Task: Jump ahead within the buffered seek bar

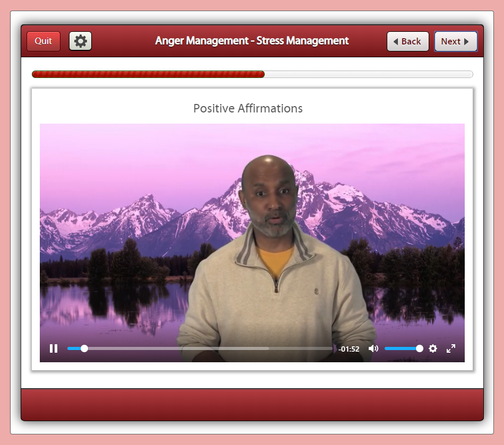Action: tap(186, 348)
